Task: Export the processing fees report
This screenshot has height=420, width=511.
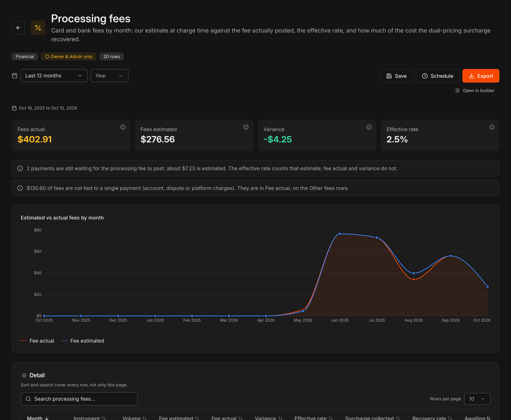Action: coord(481,76)
